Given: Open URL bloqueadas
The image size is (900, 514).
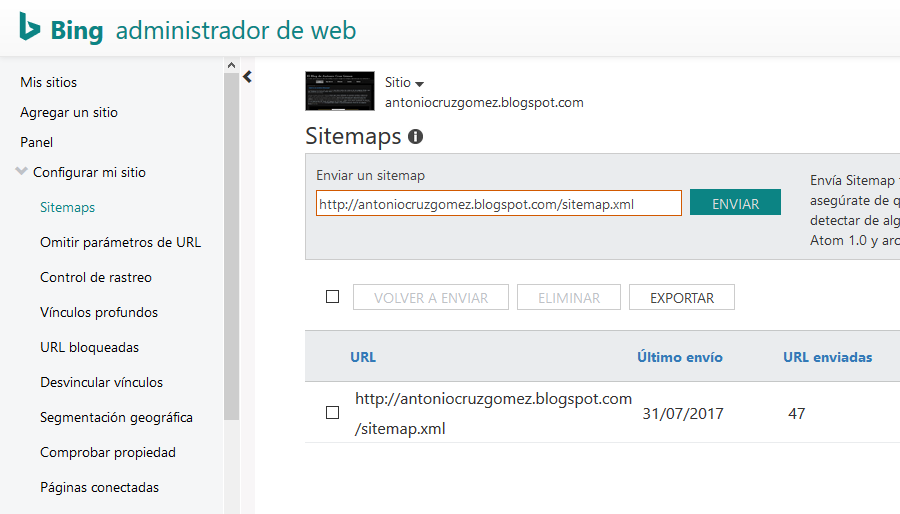Looking at the screenshot, I should 90,348.
